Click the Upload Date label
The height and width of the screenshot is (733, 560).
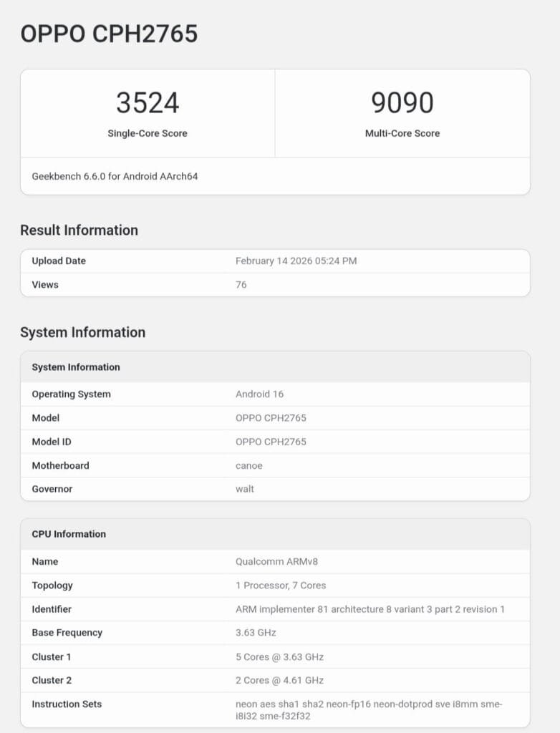click(59, 261)
